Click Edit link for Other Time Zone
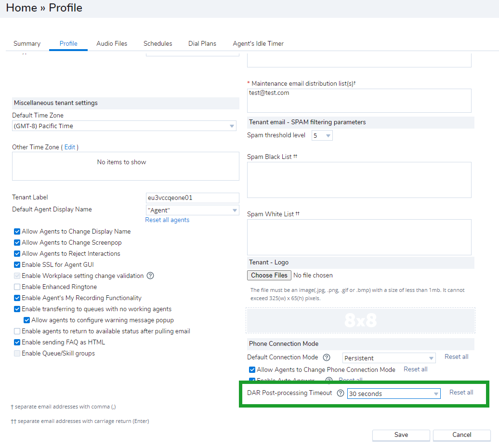Screen dimensions: 499x448 click(x=70, y=147)
